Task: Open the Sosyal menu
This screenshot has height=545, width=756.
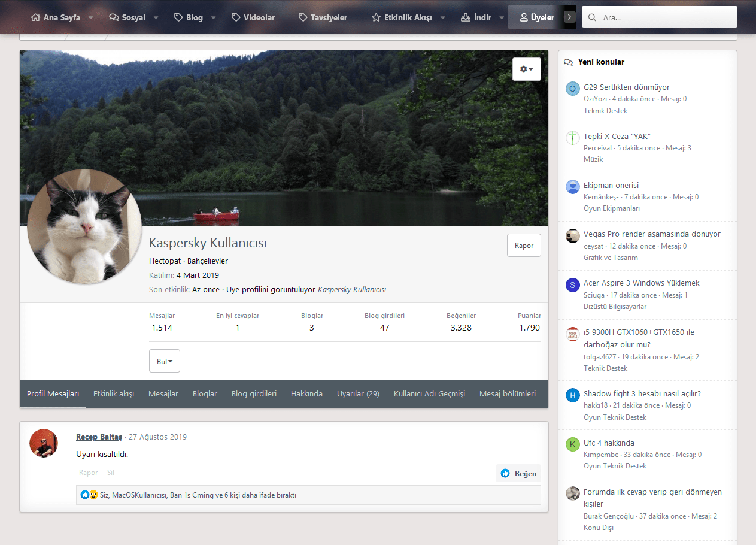Action: [x=127, y=17]
